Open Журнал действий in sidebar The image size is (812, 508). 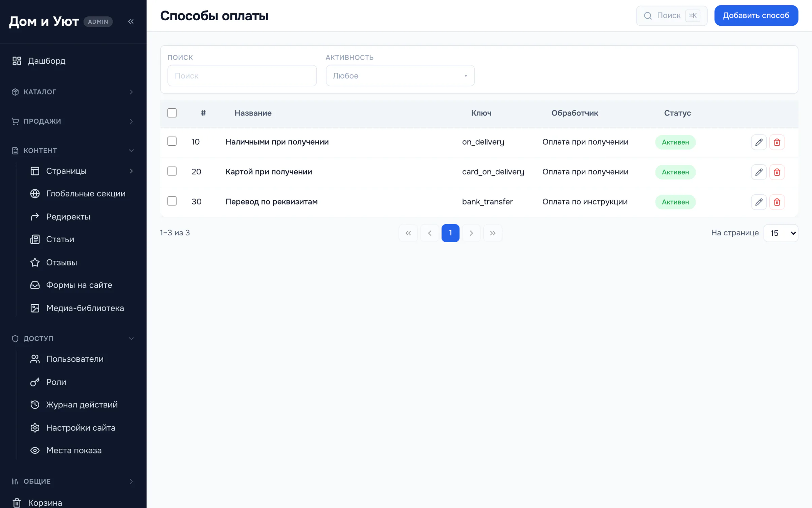[83, 405]
